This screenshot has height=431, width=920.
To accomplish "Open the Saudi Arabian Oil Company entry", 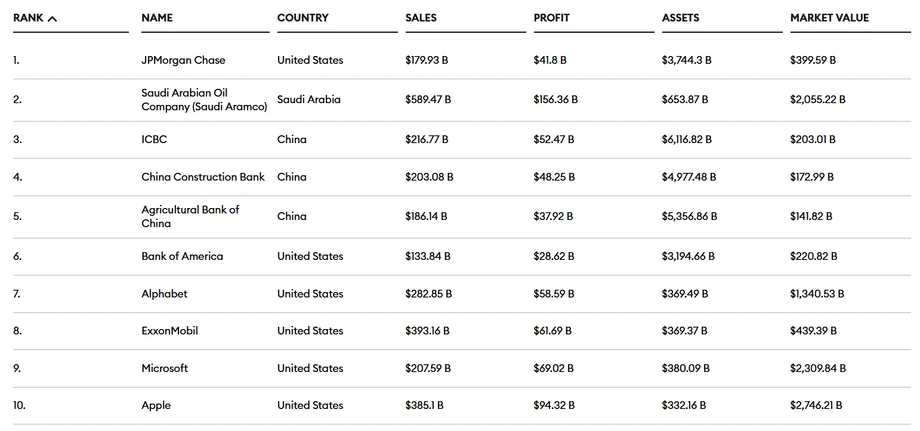I will pyautogui.click(x=204, y=100).
